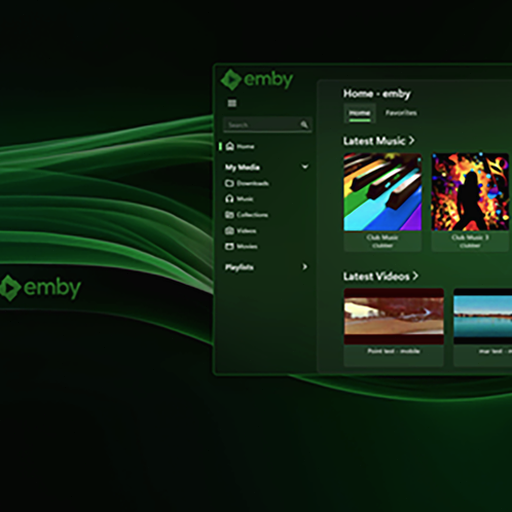Open the Movies icon in sidebar
This screenshot has height=512, width=512.
[x=229, y=246]
